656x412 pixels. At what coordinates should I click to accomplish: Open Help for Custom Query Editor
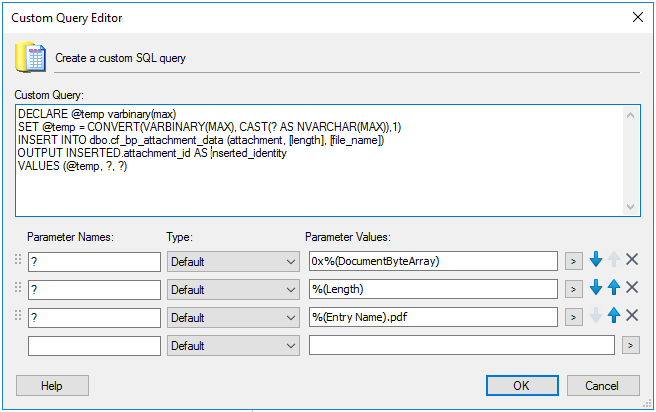click(52, 385)
